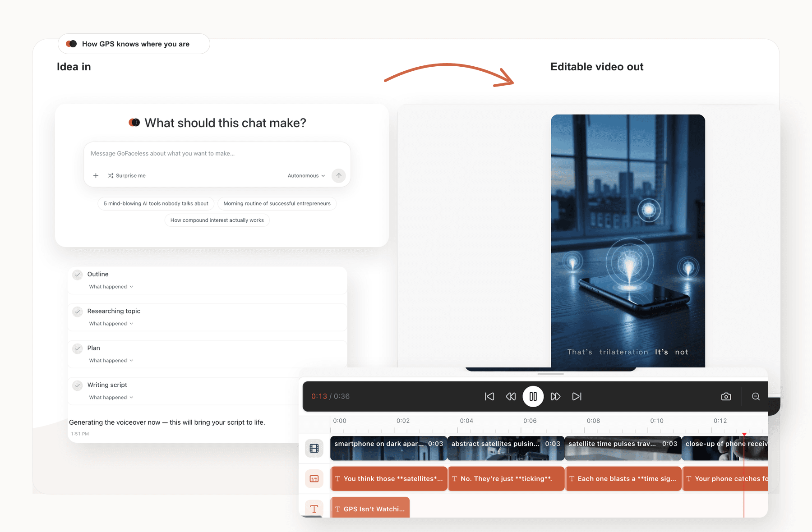Select 'Morning routine of successful entrepreneurs' suggestion
812x532 pixels.
(277, 204)
